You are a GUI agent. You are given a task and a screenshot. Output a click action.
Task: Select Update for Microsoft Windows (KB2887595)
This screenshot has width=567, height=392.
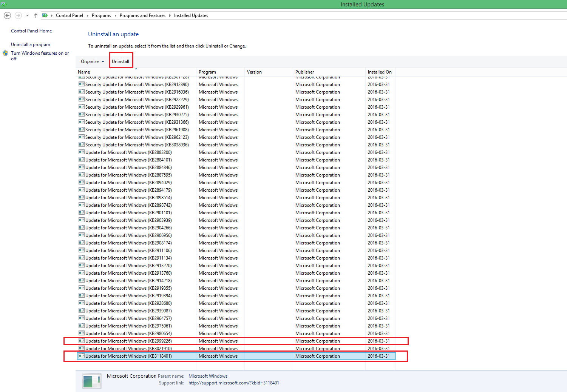coord(236,175)
